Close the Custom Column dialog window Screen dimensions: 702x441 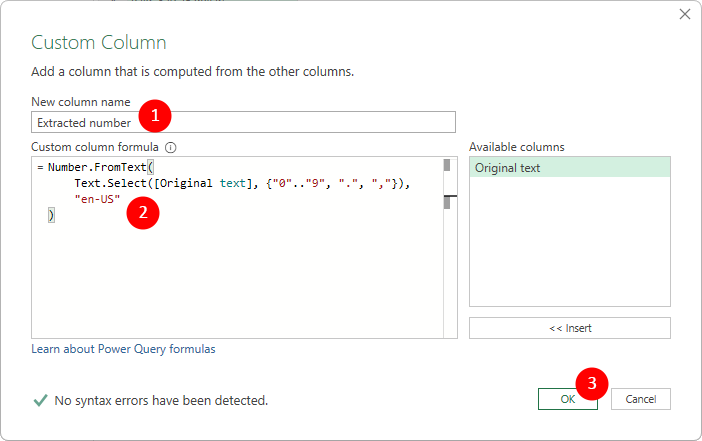pyautogui.click(x=685, y=14)
